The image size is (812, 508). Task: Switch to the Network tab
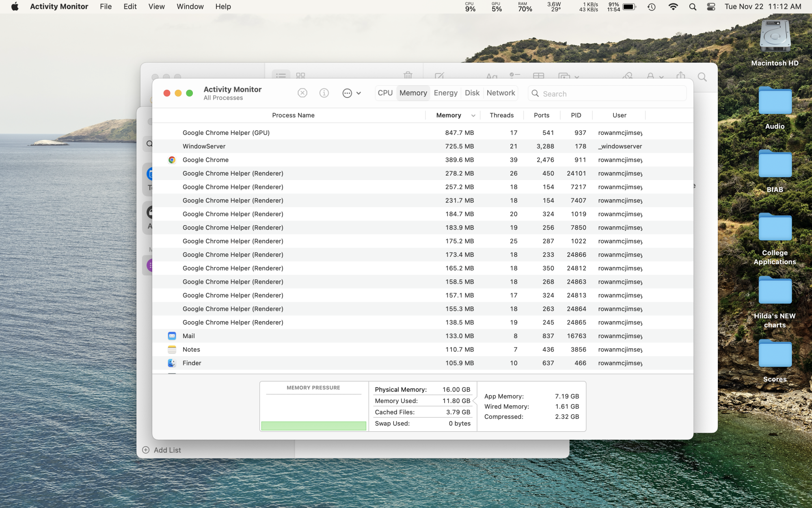tap(501, 93)
